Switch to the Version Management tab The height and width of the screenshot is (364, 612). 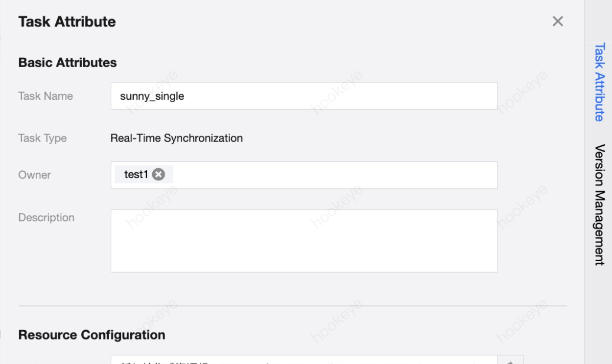point(599,205)
